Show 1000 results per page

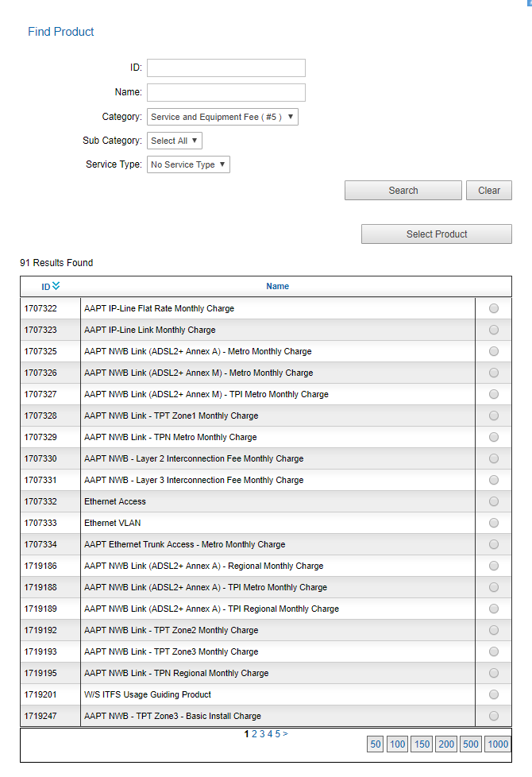click(x=498, y=744)
